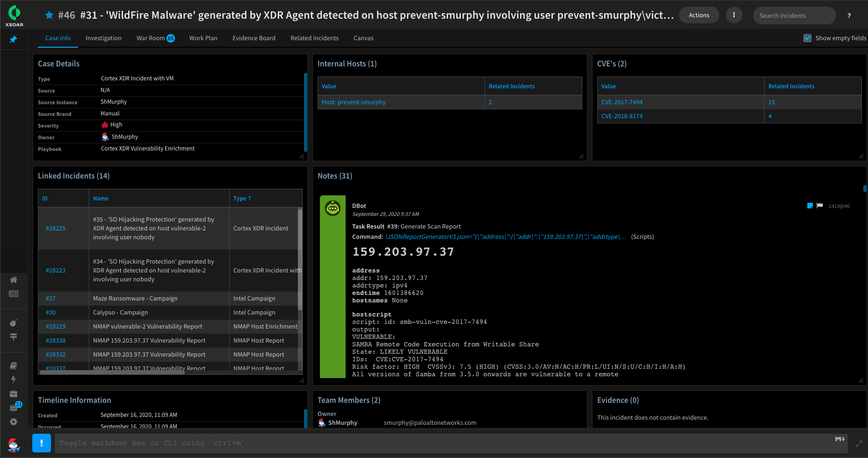Open the Investigation tab
The image size is (868, 458).
[x=103, y=38]
